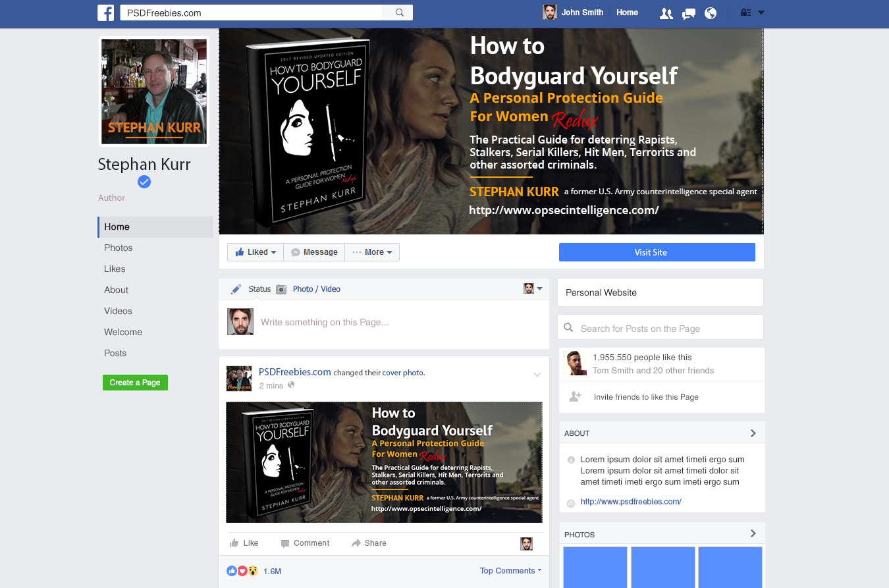The image size is (889, 588).
Task: Click the Comment speech bubble icon
Action: pyautogui.click(x=285, y=543)
